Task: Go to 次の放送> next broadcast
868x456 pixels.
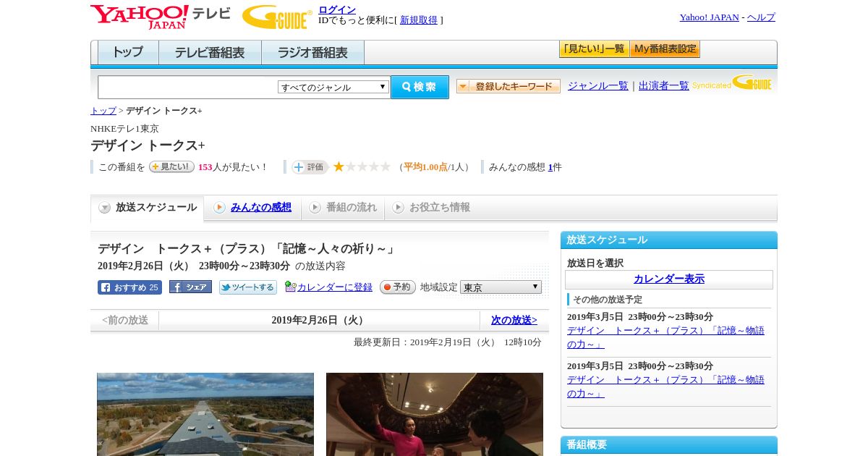Action: click(x=514, y=320)
